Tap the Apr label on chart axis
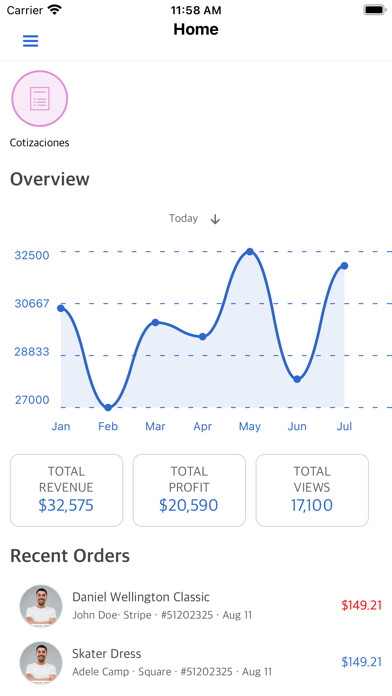This screenshot has width=392, height=696. click(x=202, y=427)
